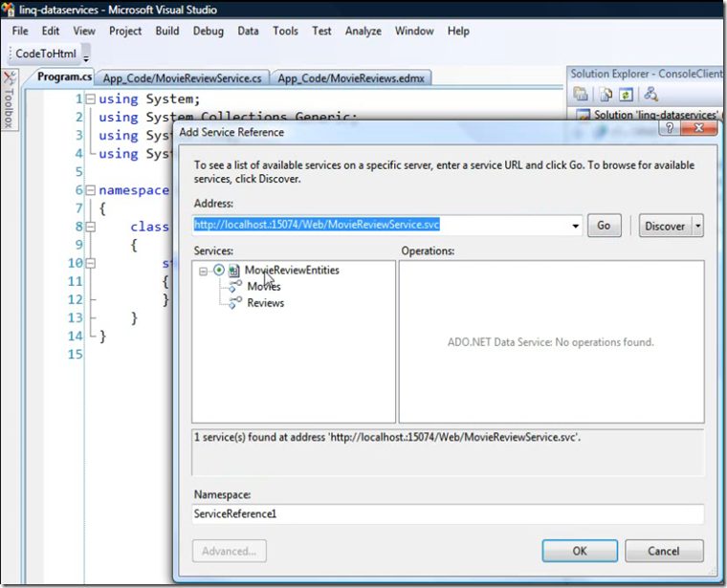This screenshot has width=727, height=588.
Task: Open the Analyze menu
Action: pyautogui.click(x=363, y=31)
